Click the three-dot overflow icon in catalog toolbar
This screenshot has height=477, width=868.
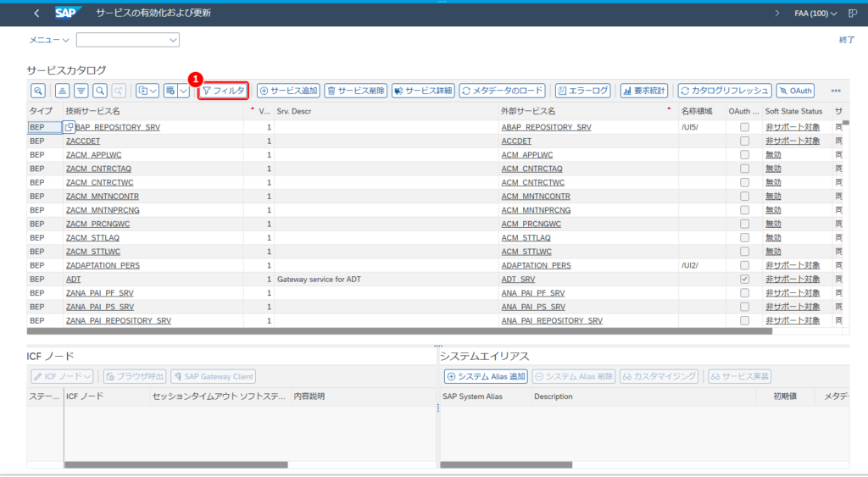[836, 91]
